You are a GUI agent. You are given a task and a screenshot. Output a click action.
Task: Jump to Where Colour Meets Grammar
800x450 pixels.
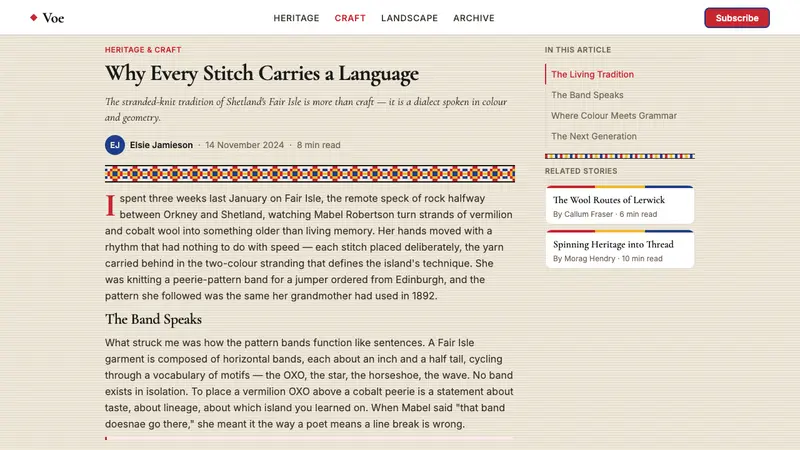pyautogui.click(x=614, y=116)
